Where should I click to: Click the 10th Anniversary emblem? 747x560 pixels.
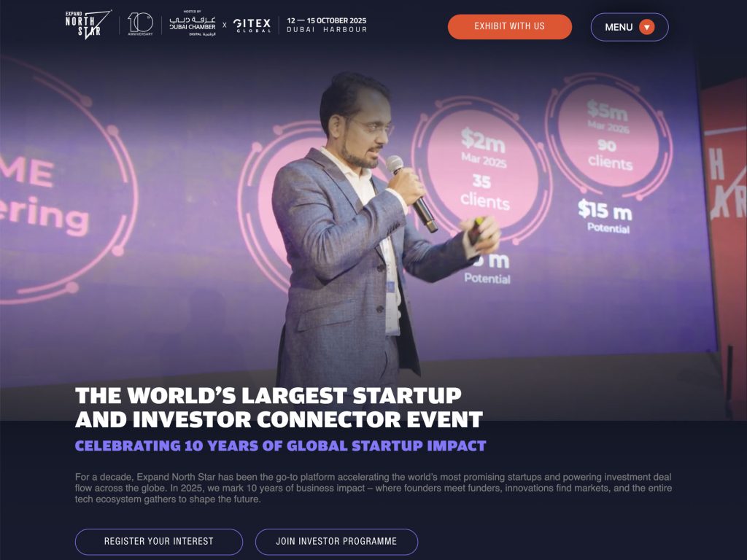coord(140,24)
